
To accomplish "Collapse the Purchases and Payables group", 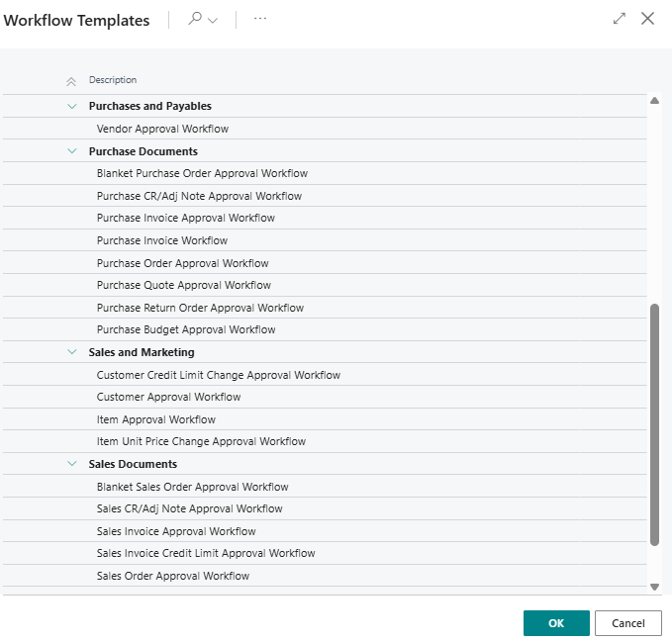I will 71,106.
